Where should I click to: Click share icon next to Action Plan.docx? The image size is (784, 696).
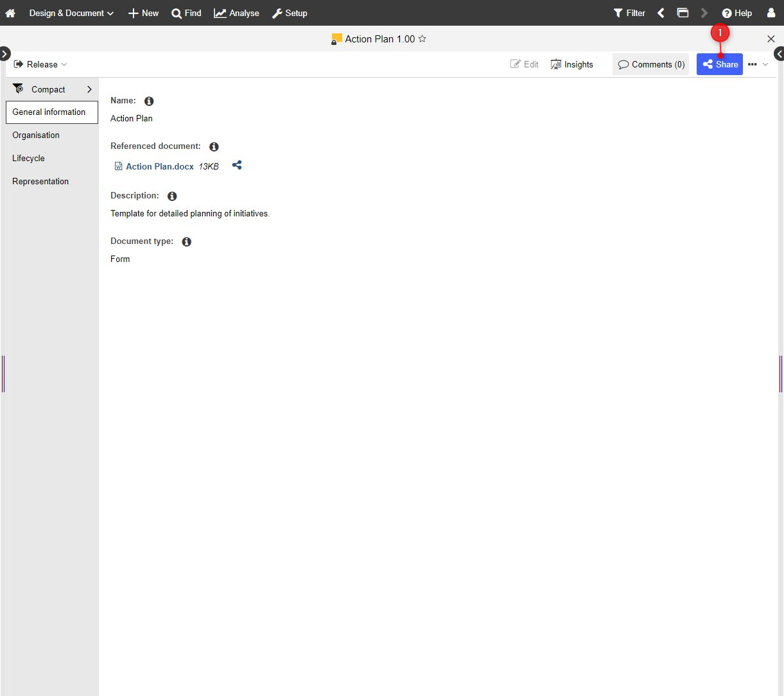(237, 166)
